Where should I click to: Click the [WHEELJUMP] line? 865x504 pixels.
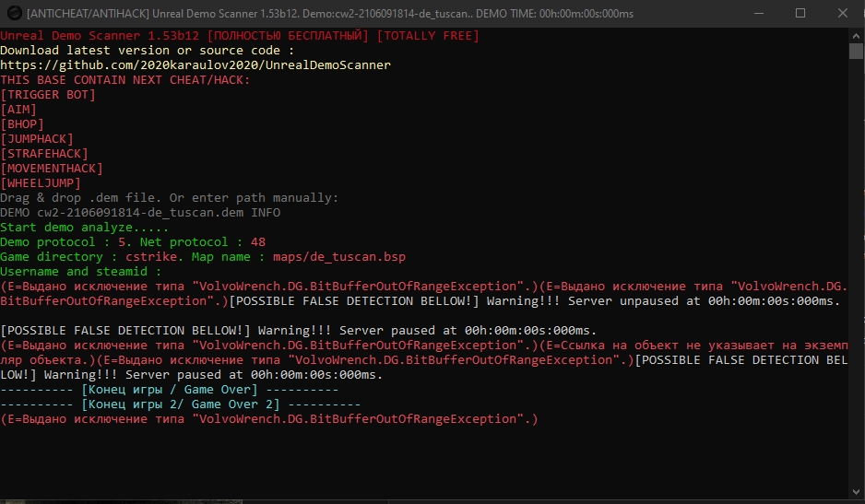[x=41, y=183]
